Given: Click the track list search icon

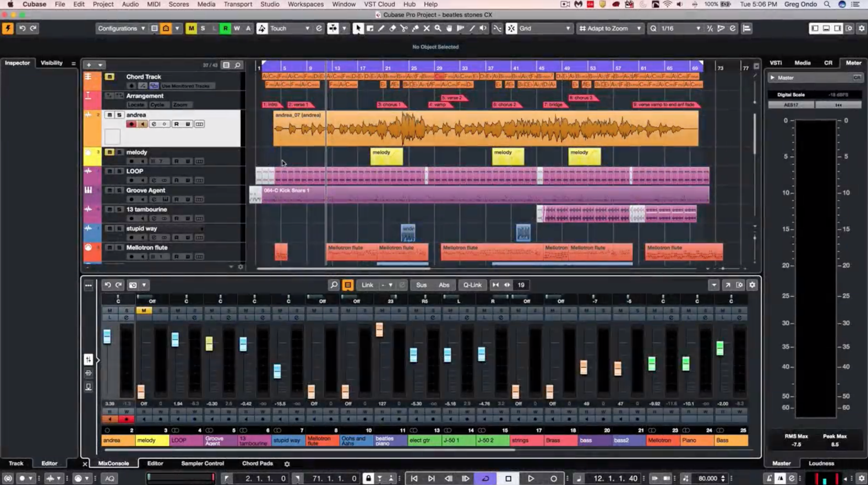Looking at the screenshot, I should point(238,65).
